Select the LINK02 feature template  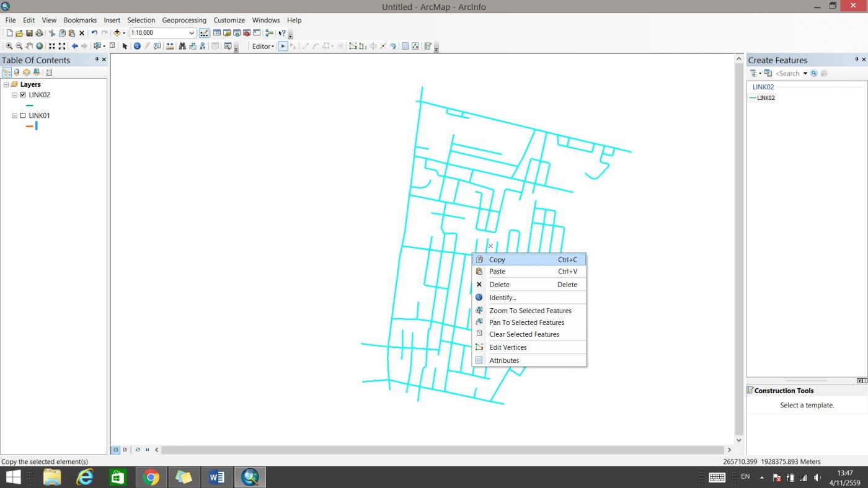pos(766,98)
